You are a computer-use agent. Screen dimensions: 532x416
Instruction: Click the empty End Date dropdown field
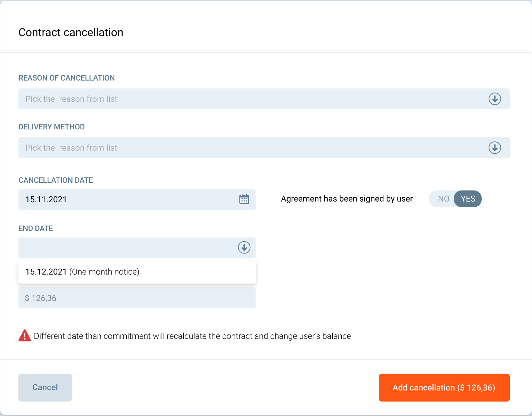tap(125, 247)
